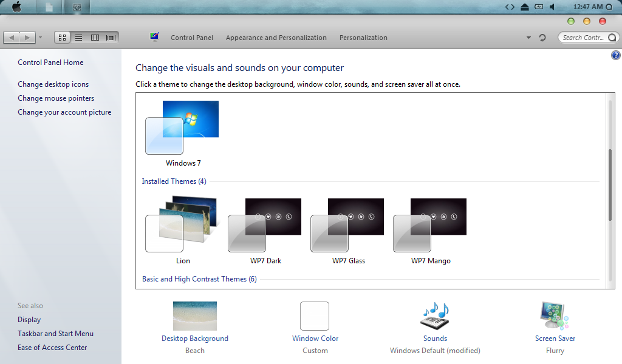Expand the address bar history dropdown
622x364 pixels.
point(528,38)
